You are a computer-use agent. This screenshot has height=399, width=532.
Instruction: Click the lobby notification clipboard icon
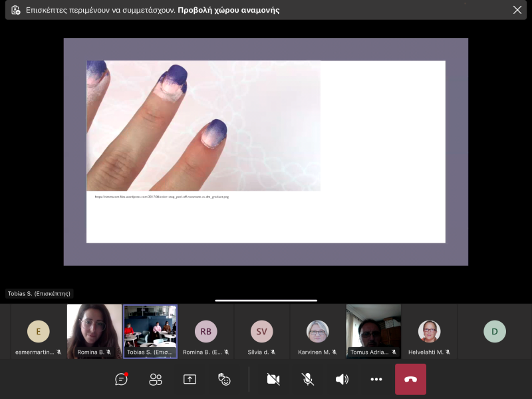coord(16,10)
